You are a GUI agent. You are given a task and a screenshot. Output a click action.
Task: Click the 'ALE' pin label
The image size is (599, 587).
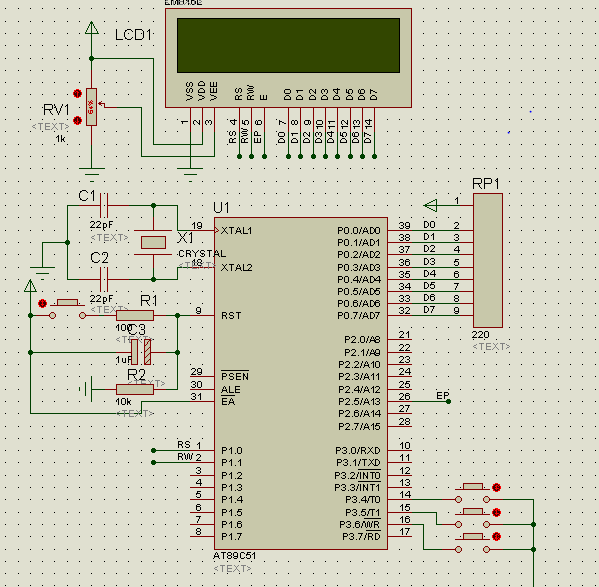coord(231,390)
